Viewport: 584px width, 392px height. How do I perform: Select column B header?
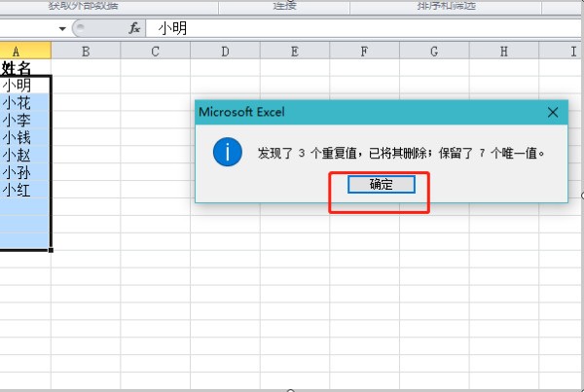click(86, 50)
